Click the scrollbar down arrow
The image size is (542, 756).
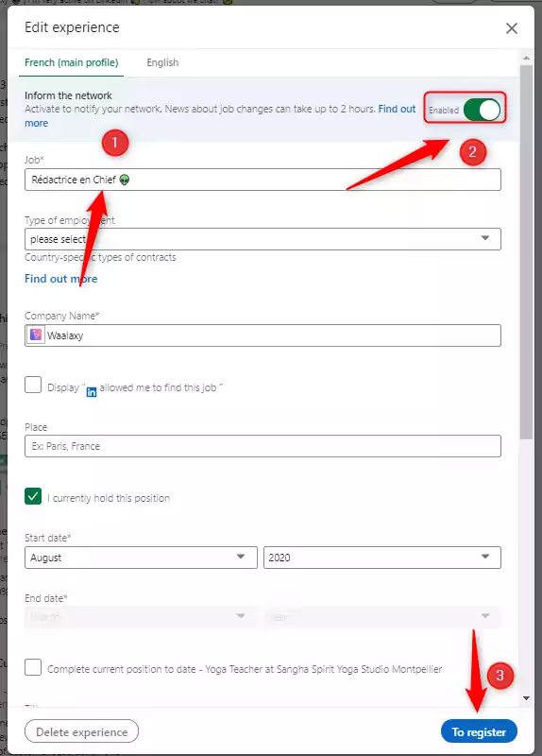point(526,697)
